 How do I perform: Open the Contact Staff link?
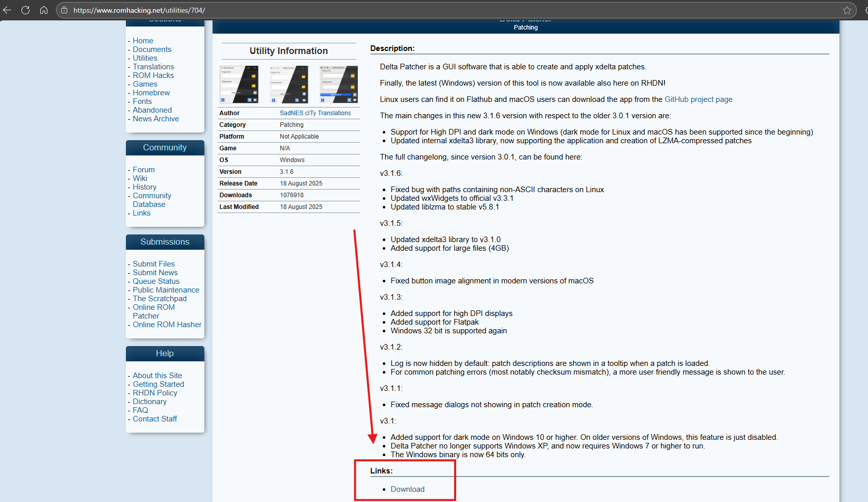[x=155, y=419]
